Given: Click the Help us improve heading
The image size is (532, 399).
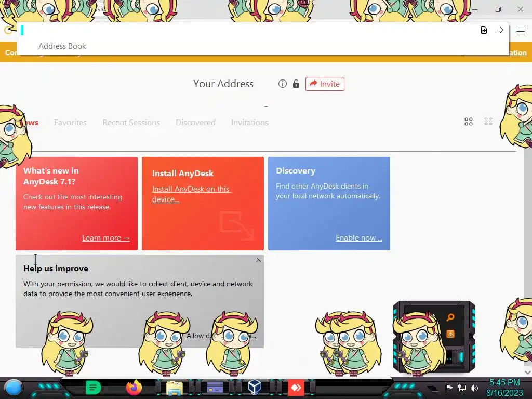Looking at the screenshot, I should (x=56, y=269).
